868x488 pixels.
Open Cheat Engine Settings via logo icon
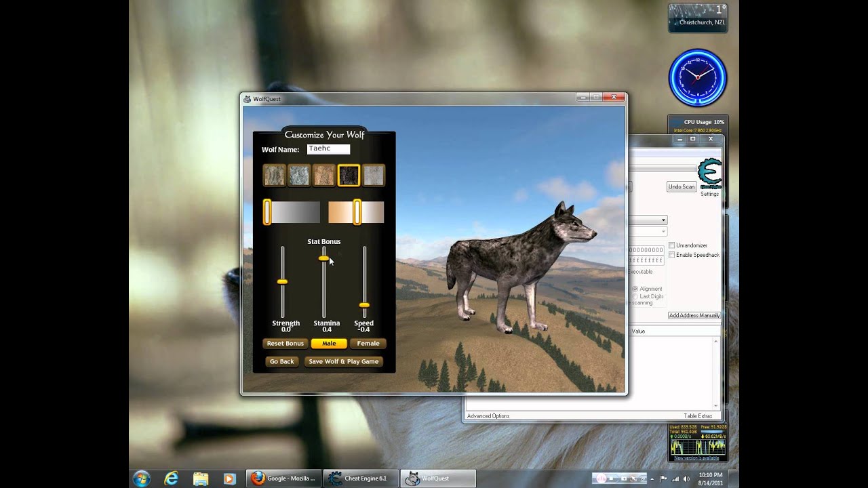point(709,174)
